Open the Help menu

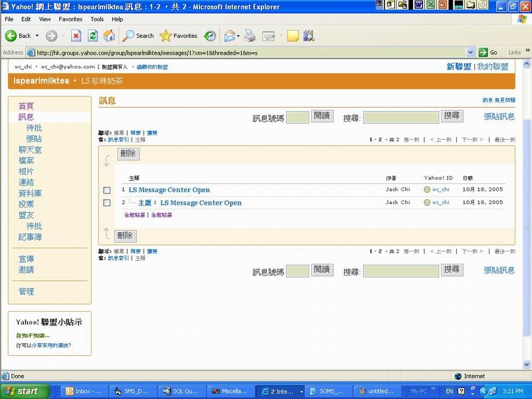(x=117, y=19)
